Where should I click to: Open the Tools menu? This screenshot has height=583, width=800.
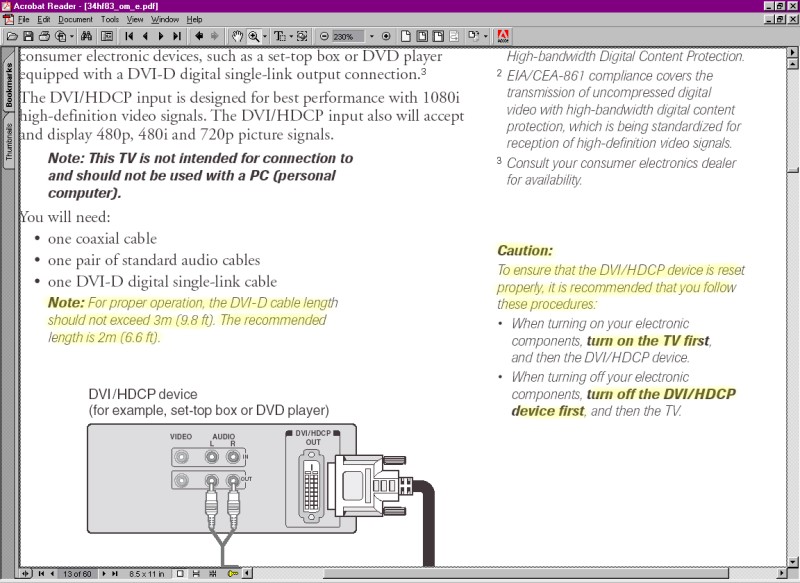tap(109, 19)
